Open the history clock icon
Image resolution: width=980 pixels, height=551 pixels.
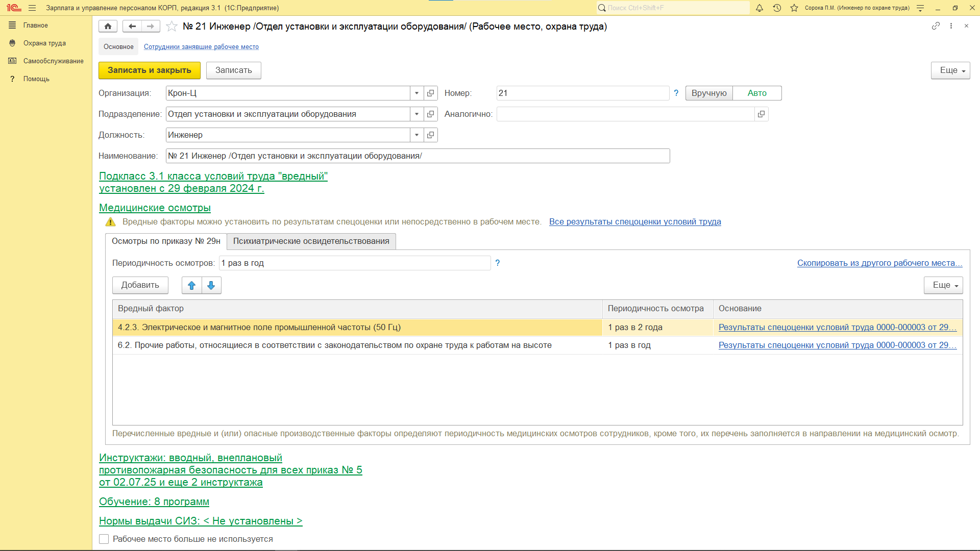[777, 8]
